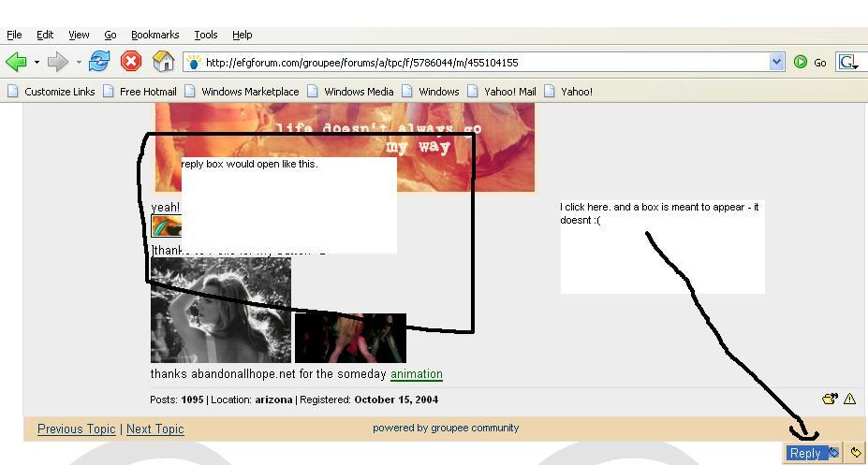Follow the Previous Topic link
This screenshot has height=465, width=868.
76,429
